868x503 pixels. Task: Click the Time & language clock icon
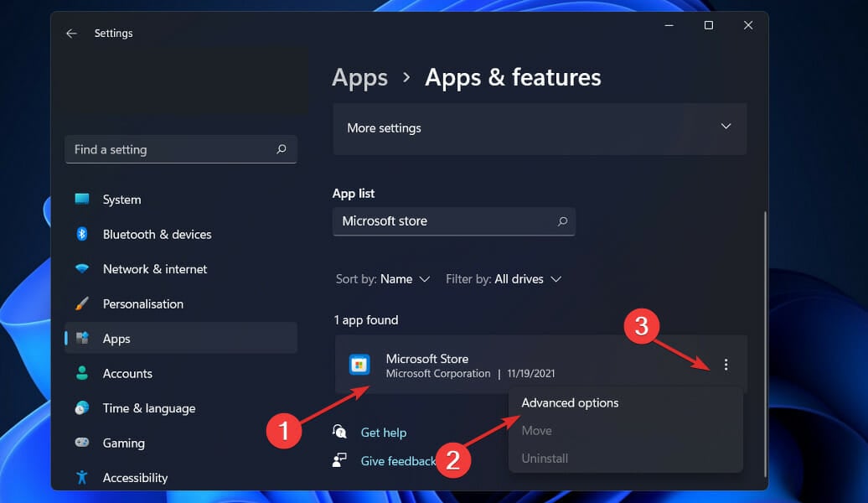tap(82, 407)
